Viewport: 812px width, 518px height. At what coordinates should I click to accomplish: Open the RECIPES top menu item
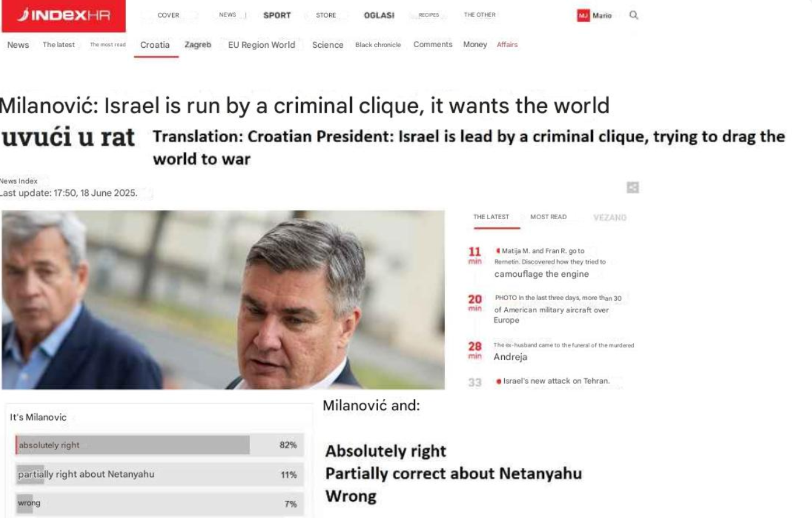(x=429, y=15)
